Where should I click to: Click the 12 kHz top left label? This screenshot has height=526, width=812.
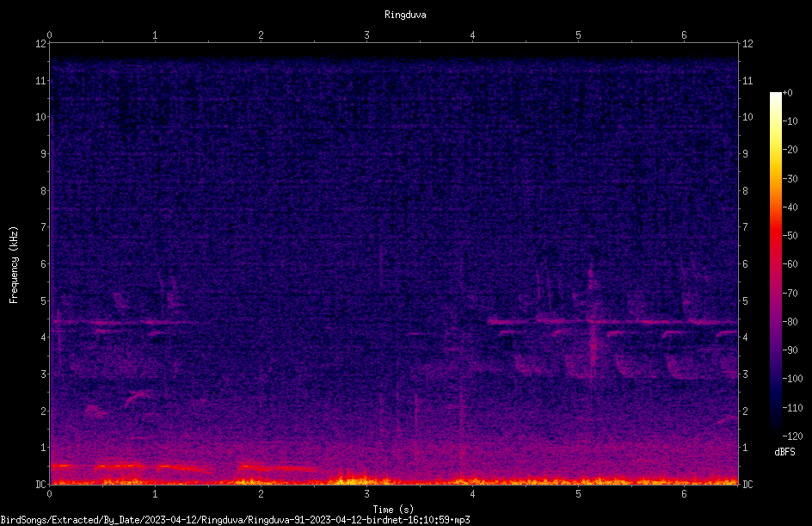(41, 44)
